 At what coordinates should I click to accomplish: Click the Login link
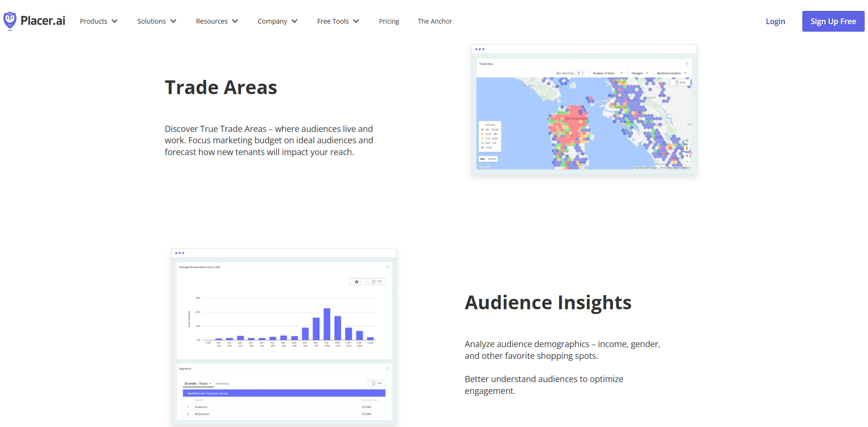[x=775, y=21]
